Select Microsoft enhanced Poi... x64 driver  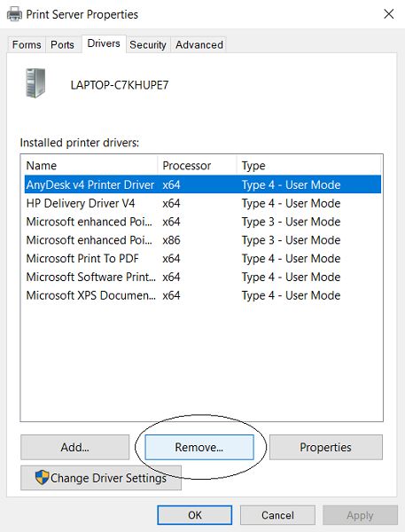tap(203, 222)
